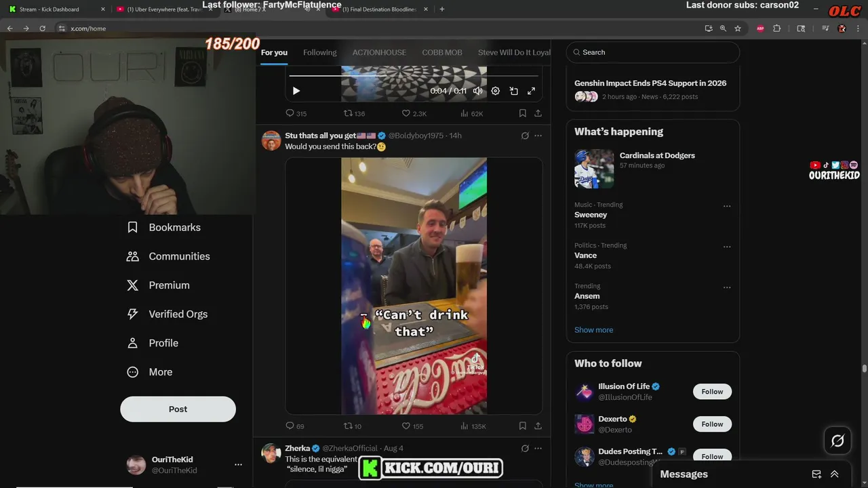868x488 pixels.
Task: Click the Post button
Action: 178,409
